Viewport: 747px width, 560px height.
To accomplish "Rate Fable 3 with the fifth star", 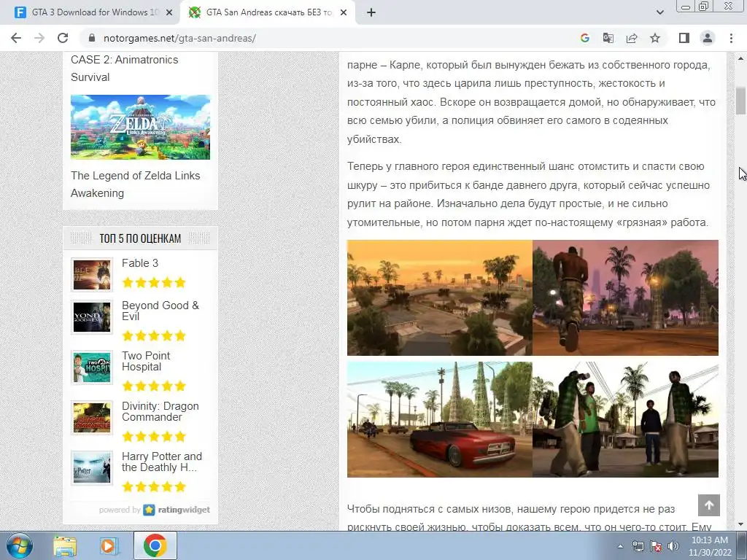I will (x=179, y=283).
